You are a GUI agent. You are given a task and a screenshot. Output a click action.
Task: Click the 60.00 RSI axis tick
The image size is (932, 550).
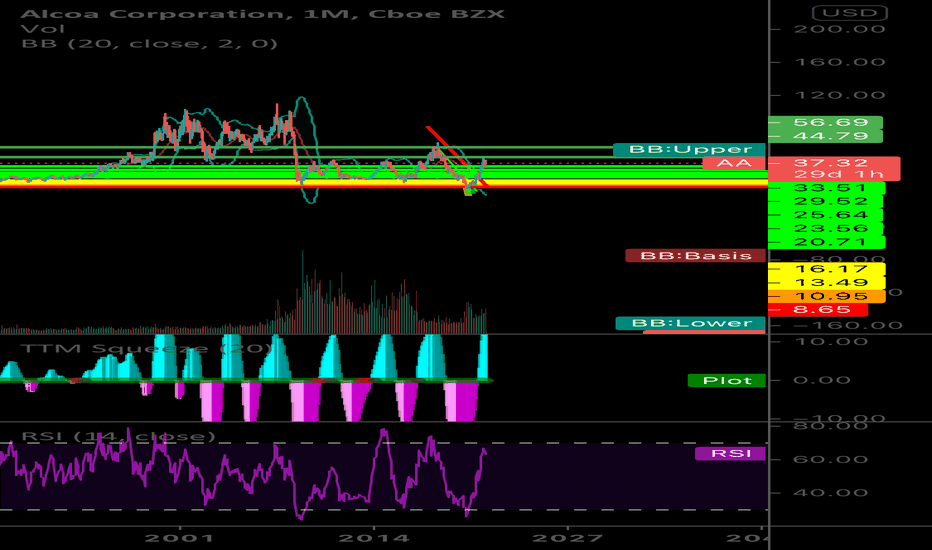[830, 460]
